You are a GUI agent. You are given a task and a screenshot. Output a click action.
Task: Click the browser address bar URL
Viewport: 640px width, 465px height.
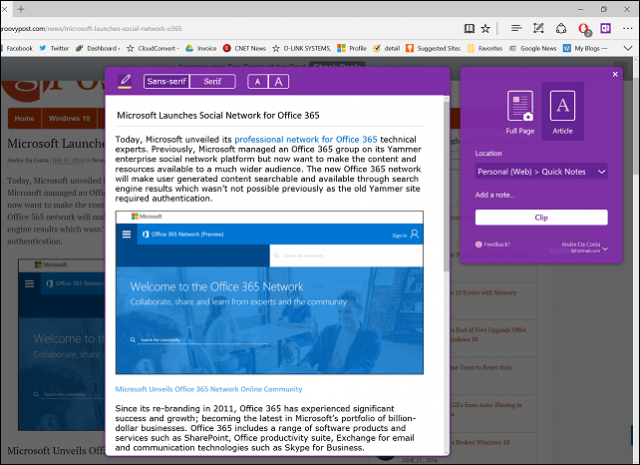(x=91, y=29)
